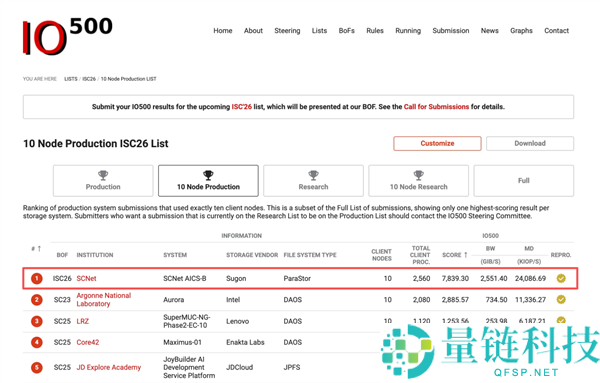Viewport: 600px width, 383px height.
Task: Open the JD Explore Academy link
Action: click(x=109, y=367)
